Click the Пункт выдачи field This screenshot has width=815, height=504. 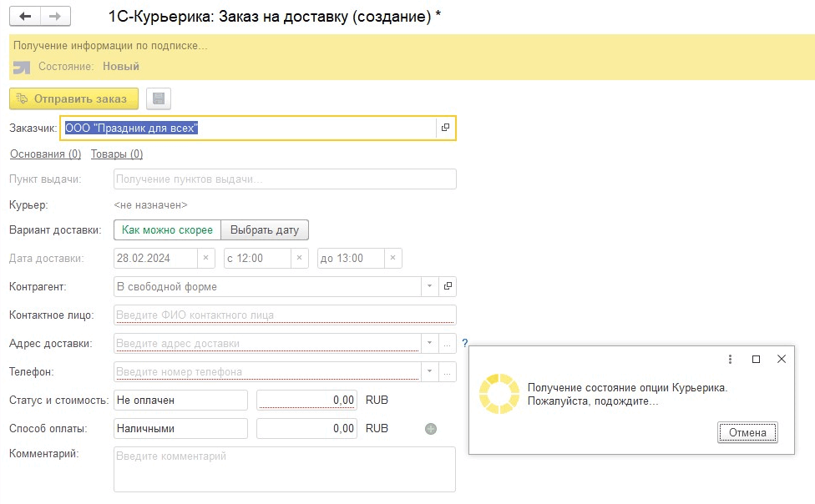pyautogui.click(x=285, y=179)
